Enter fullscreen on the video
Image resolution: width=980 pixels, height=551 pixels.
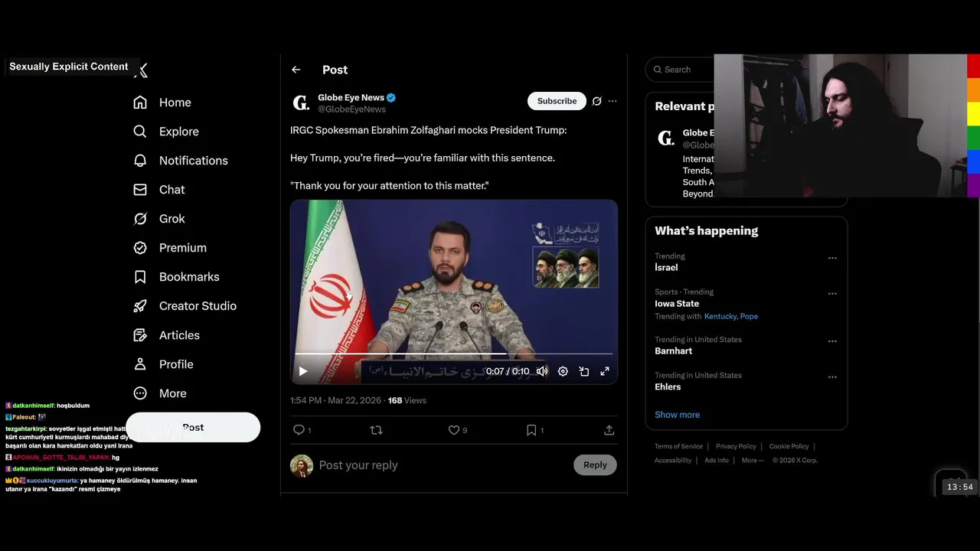(x=605, y=371)
